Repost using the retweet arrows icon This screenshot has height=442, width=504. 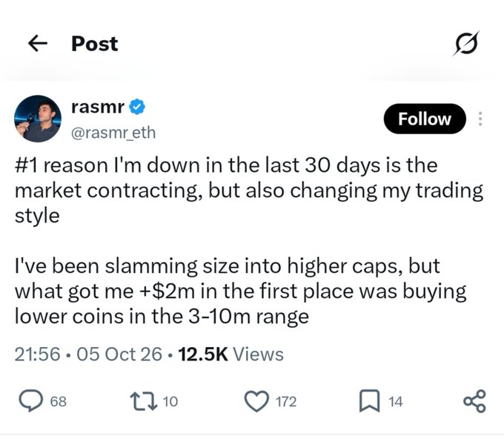[x=144, y=400]
